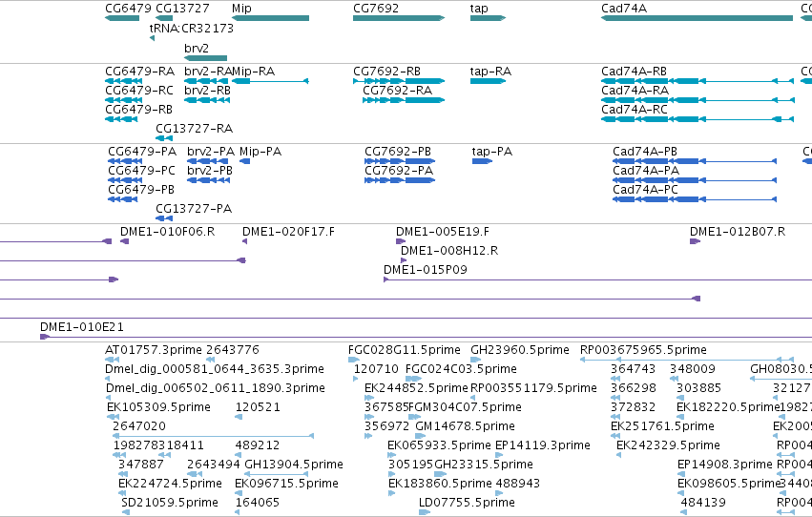Select transcript CG6479-RC

123,100
